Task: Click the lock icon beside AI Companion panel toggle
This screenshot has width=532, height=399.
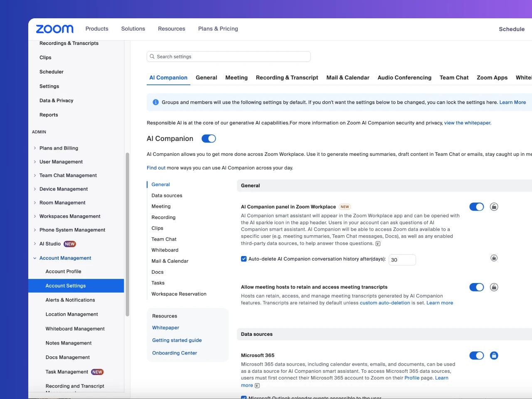Action: [x=494, y=207]
